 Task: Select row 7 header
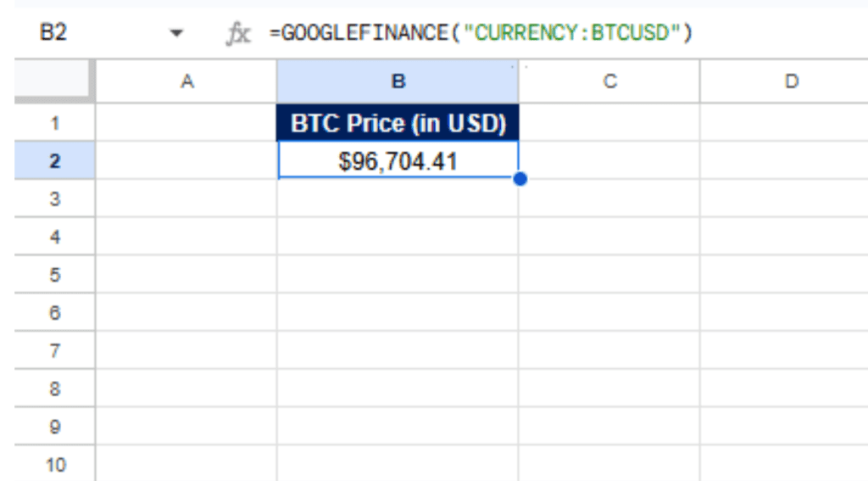tap(55, 350)
